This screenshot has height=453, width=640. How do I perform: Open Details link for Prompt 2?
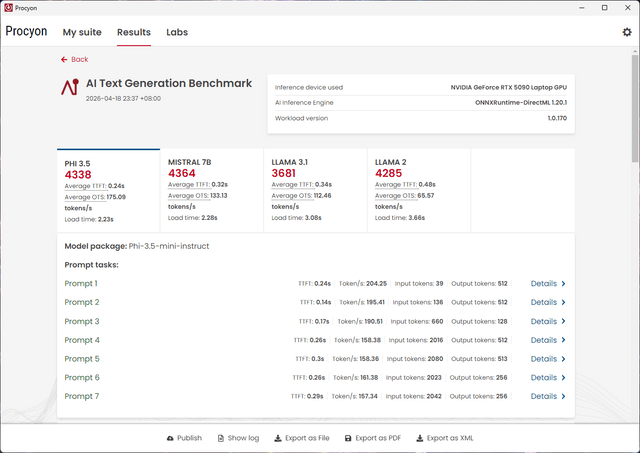pos(544,302)
